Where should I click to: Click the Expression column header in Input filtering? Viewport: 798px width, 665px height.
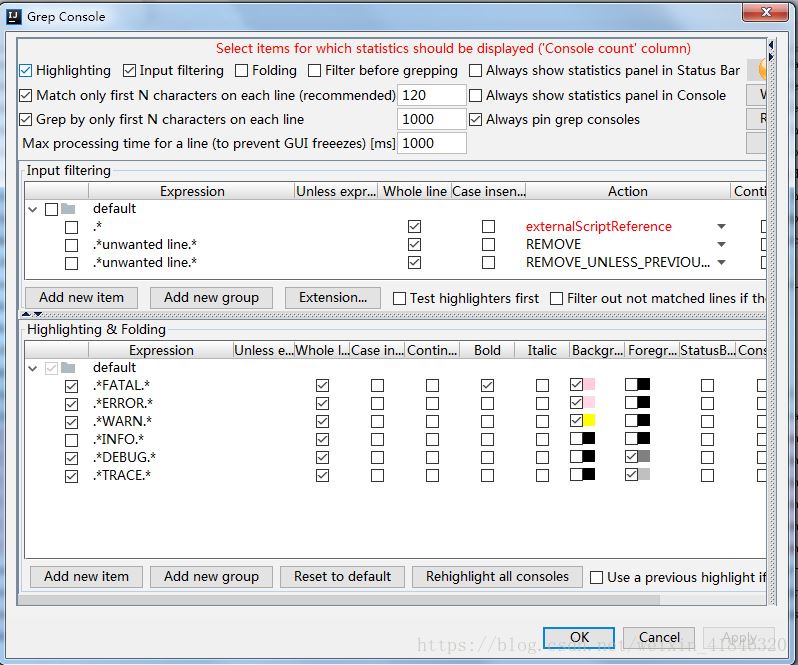192,191
